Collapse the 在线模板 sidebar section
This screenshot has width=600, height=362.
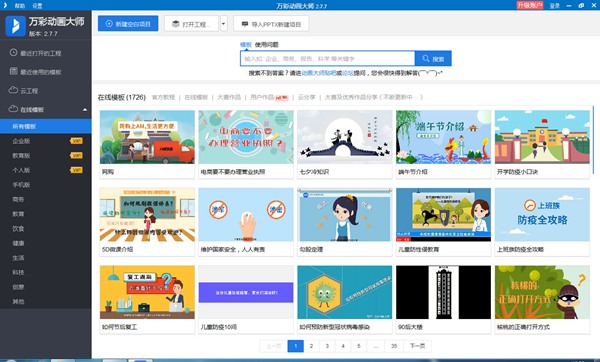pos(85,110)
